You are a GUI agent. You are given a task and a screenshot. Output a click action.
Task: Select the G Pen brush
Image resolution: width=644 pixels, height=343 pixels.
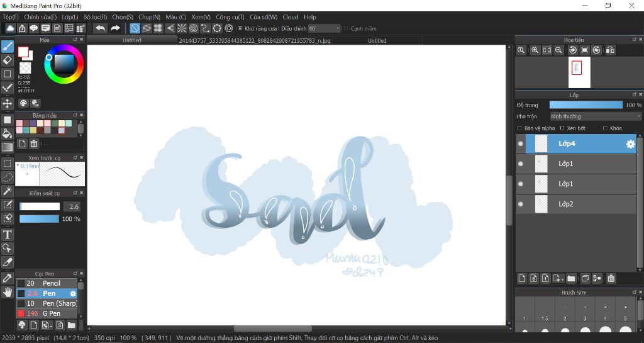point(47,313)
